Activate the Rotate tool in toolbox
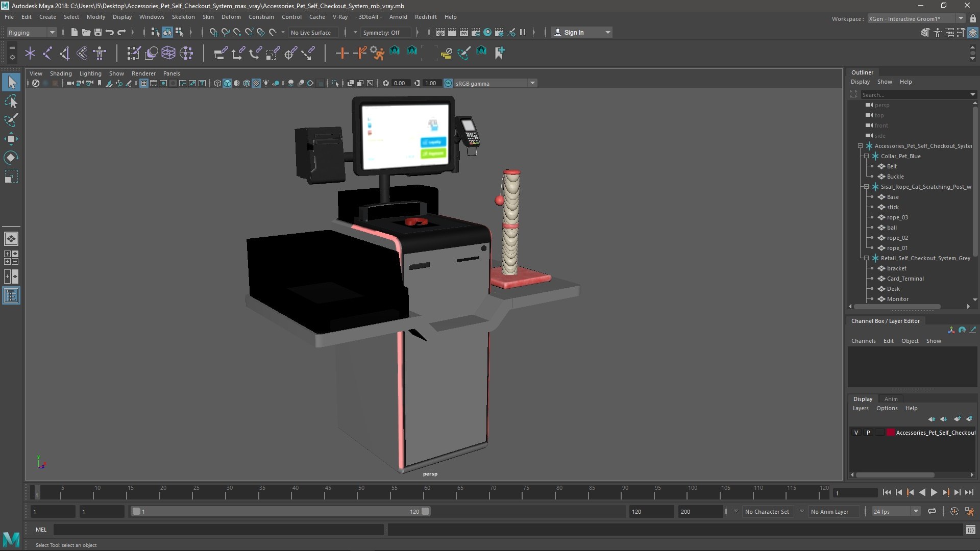 11,158
